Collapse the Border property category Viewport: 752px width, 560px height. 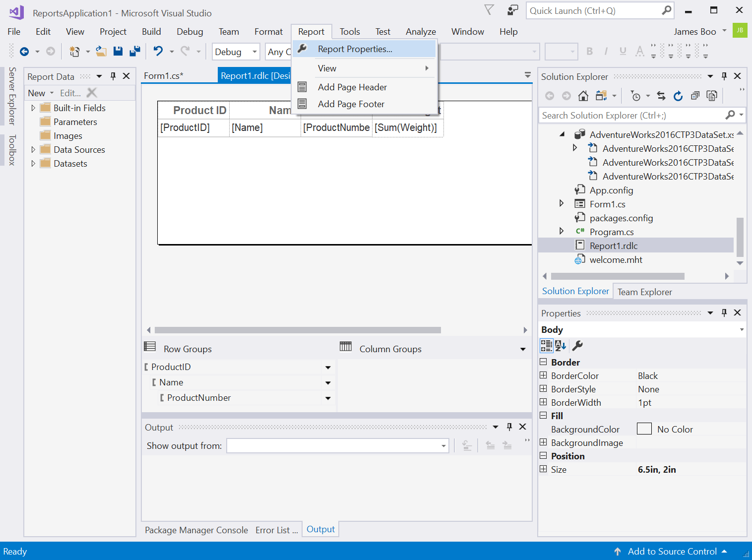(x=543, y=362)
